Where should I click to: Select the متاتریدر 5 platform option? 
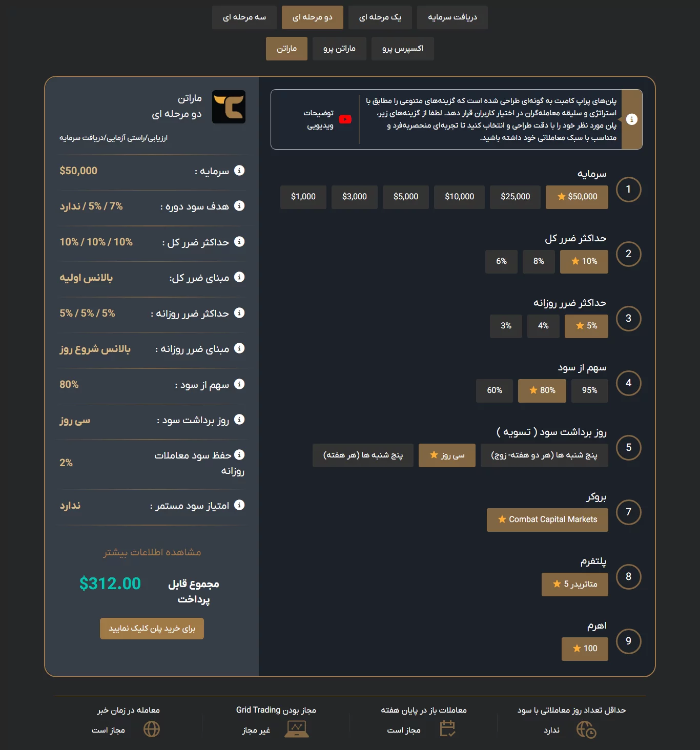coord(575,584)
